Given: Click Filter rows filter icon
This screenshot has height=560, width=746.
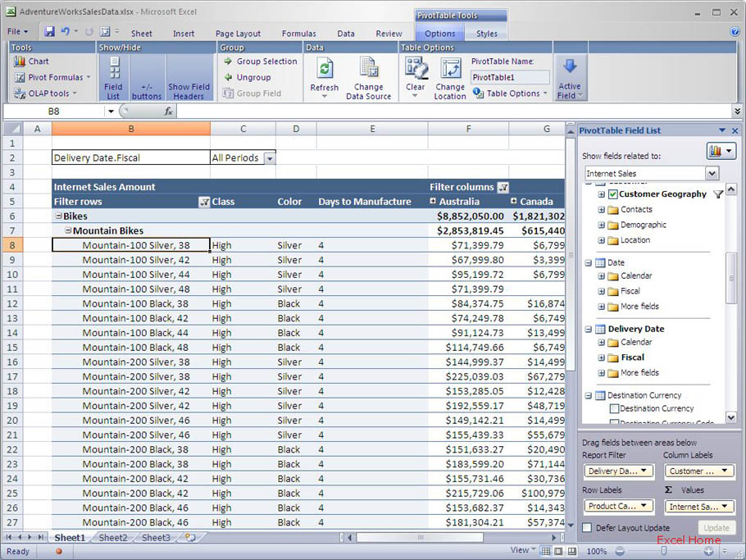Looking at the screenshot, I should 204,203.
